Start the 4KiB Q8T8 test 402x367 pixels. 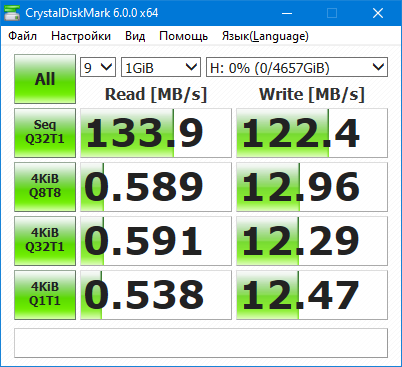(45, 187)
